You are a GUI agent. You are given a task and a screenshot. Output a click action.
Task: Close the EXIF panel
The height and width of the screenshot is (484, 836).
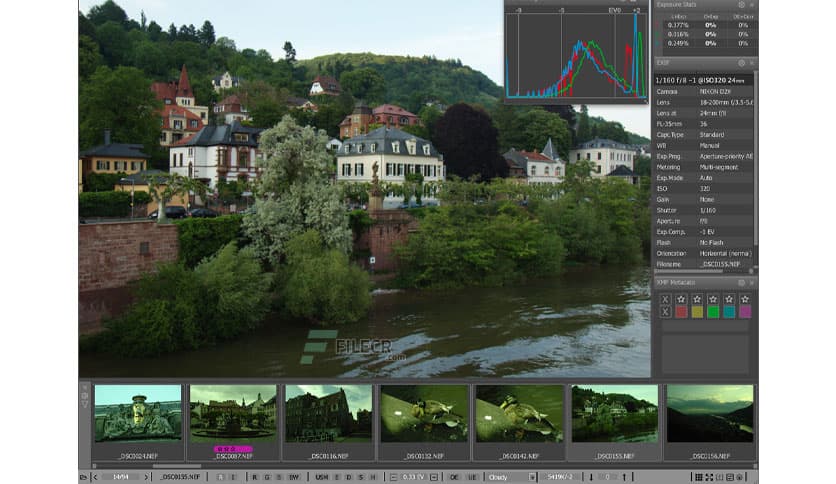click(x=752, y=63)
